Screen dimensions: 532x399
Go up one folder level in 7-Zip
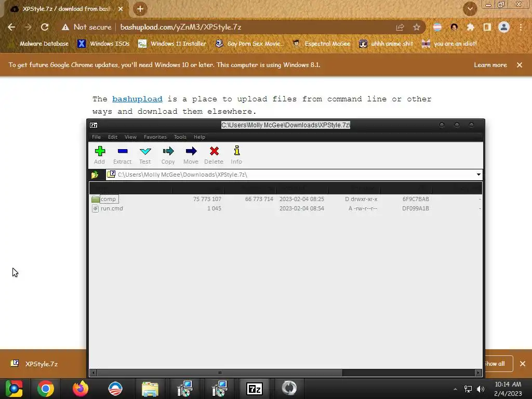pyautogui.click(x=95, y=175)
